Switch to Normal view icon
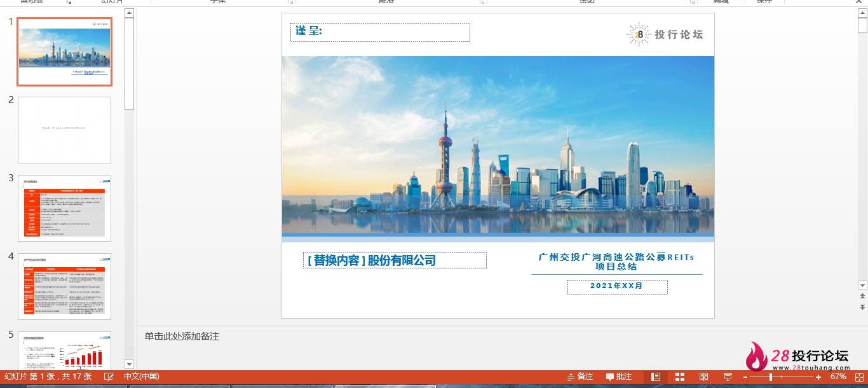Screen dimensions: 868x388 (x=656, y=377)
